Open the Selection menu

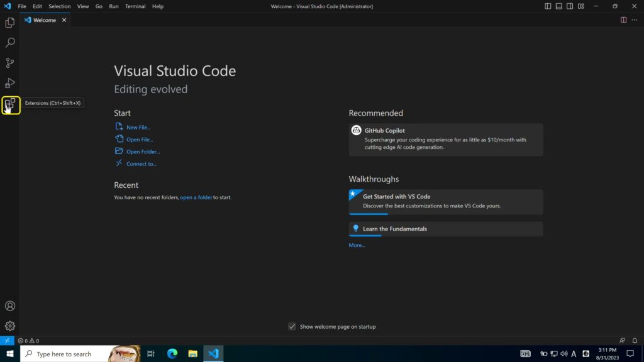[60, 6]
